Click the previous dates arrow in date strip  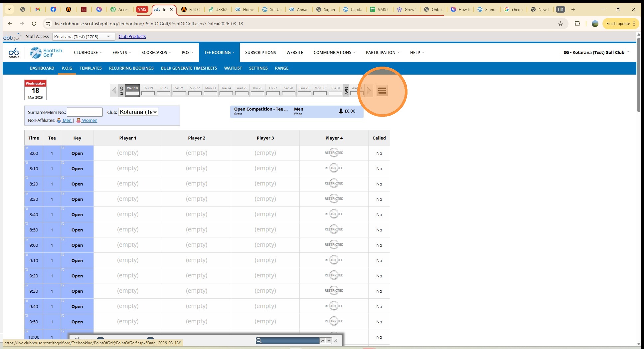(114, 91)
